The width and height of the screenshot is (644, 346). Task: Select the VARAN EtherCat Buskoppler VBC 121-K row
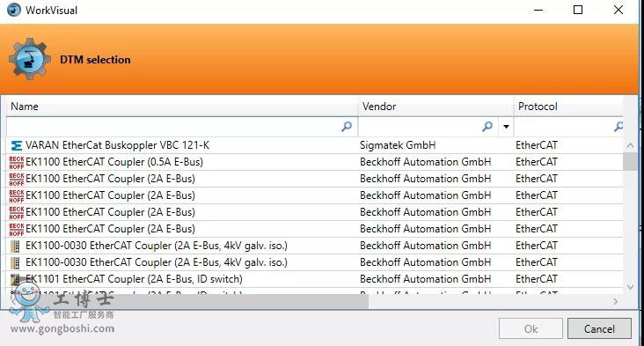coord(315,145)
